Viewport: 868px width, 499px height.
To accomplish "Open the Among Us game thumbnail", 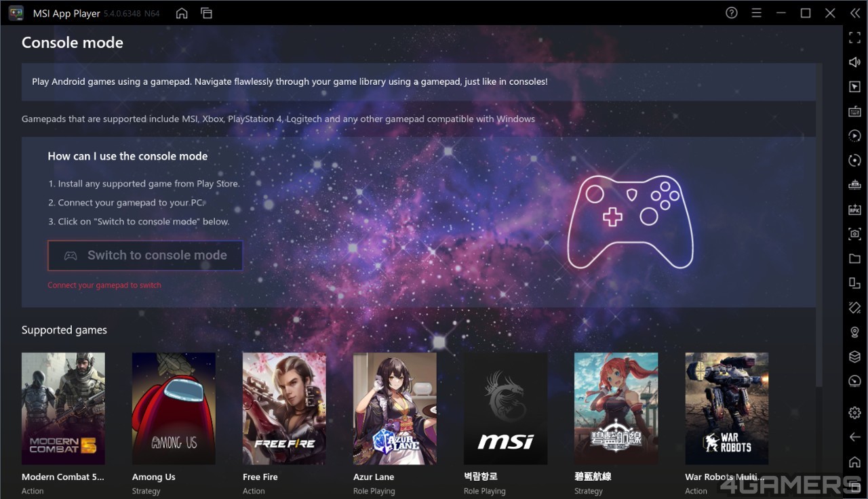I will point(174,408).
